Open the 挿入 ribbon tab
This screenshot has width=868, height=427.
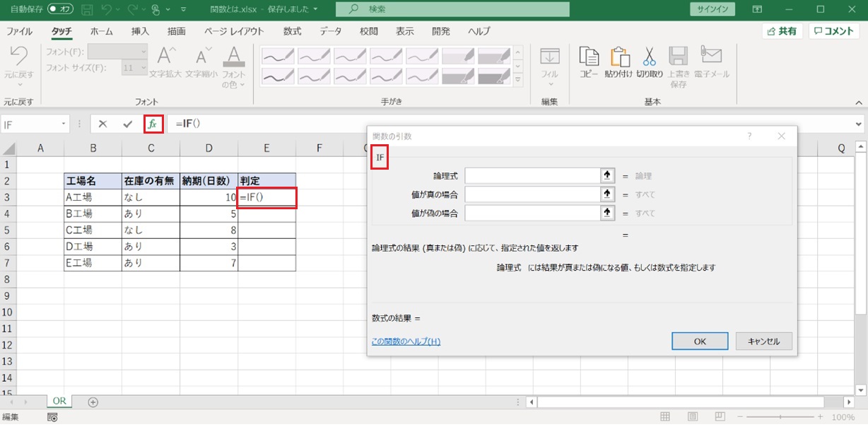(x=140, y=32)
